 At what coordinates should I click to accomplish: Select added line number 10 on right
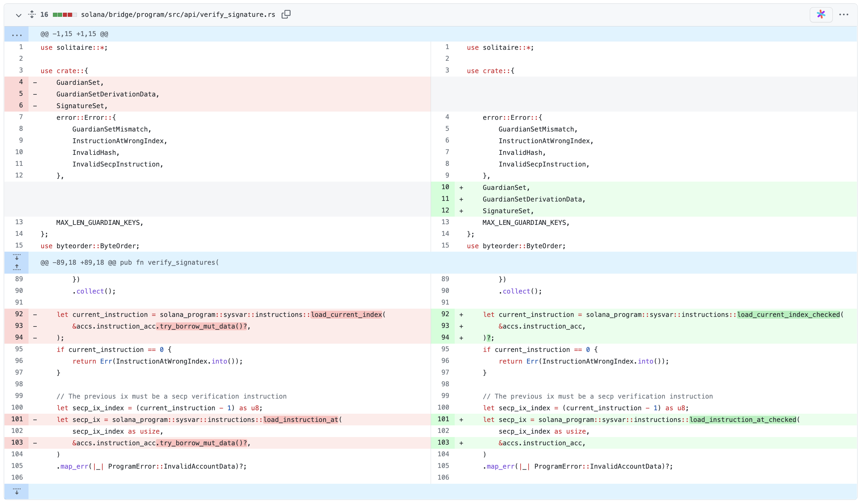[x=445, y=187]
